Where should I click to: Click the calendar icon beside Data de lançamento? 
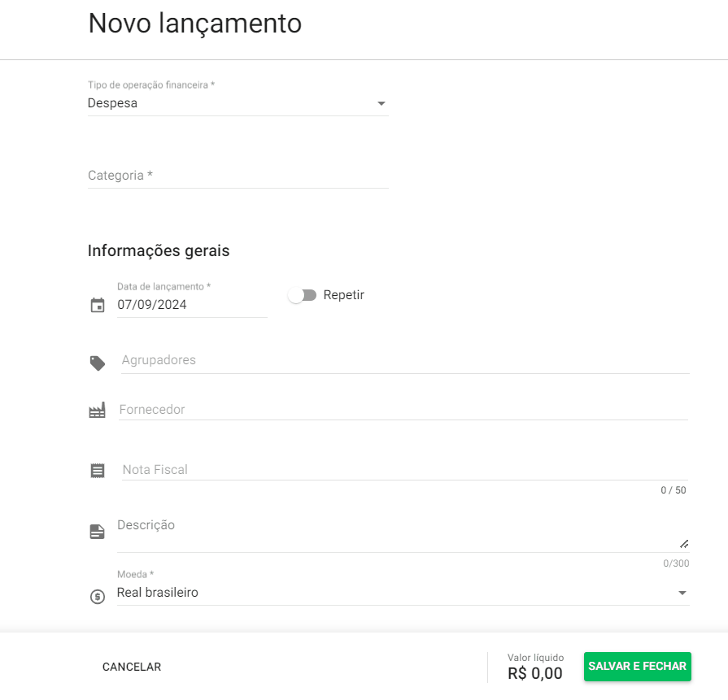(x=97, y=305)
